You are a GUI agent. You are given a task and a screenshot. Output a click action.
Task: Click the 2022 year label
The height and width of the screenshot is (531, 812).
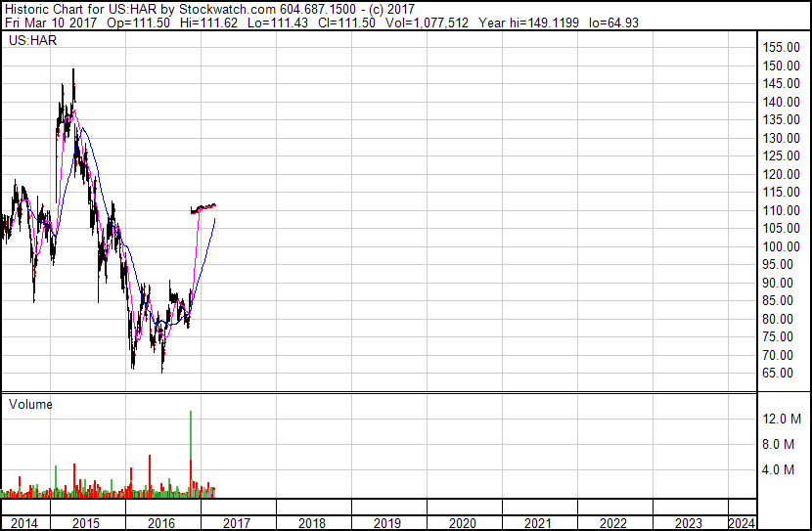pyautogui.click(x=613, y=523)
